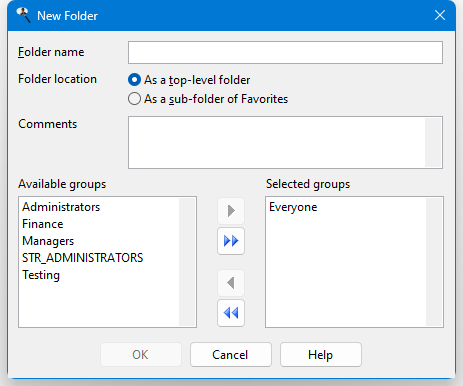Image resolution: width=463 pixels, height=386 pixels.
Task: Click the Available groups list scrollbar
Action: click(x=187, y=262)
